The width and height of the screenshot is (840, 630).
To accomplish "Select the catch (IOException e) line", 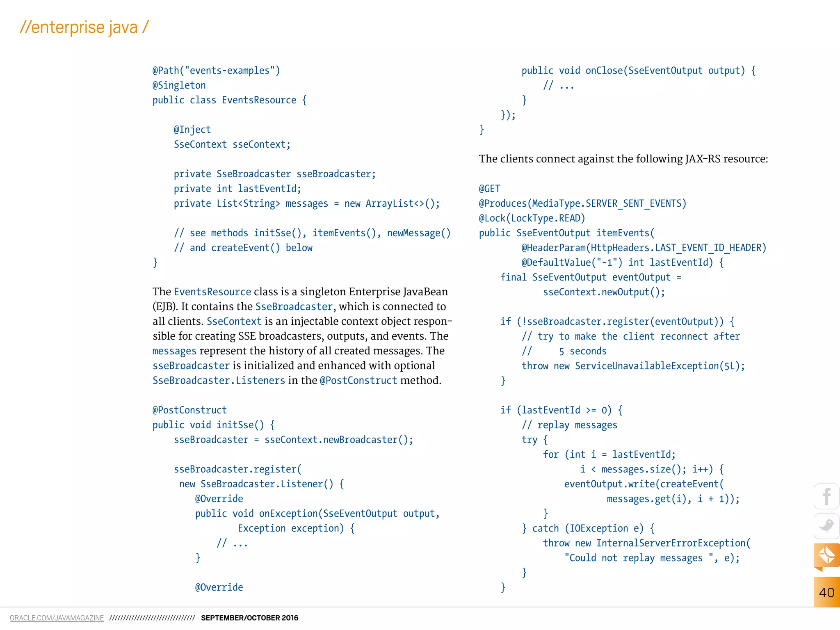I will [588, 528].
